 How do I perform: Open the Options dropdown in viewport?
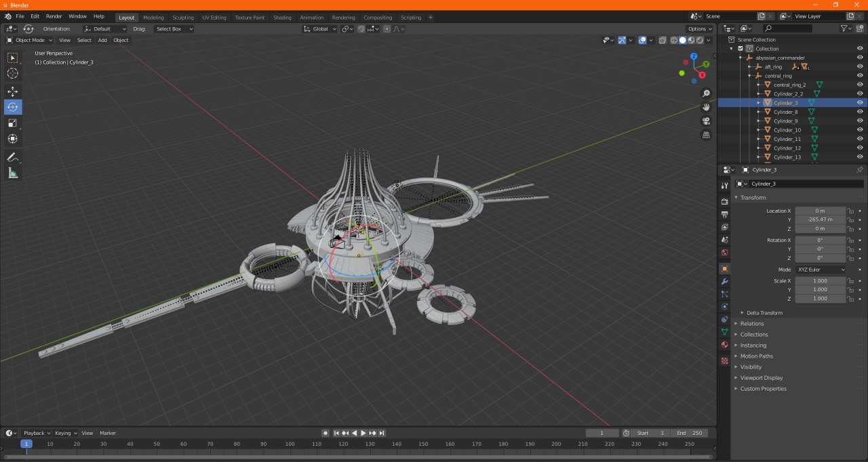coord(699,29)
